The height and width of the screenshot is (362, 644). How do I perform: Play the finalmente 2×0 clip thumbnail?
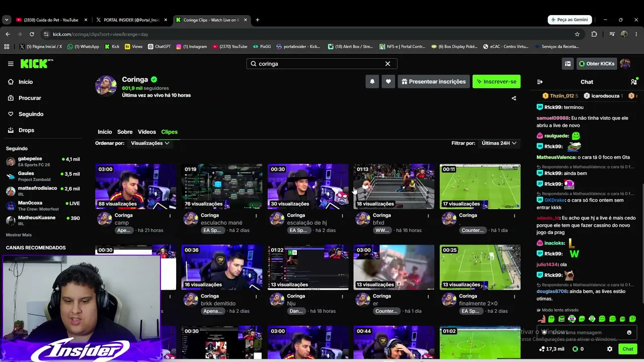480,267
